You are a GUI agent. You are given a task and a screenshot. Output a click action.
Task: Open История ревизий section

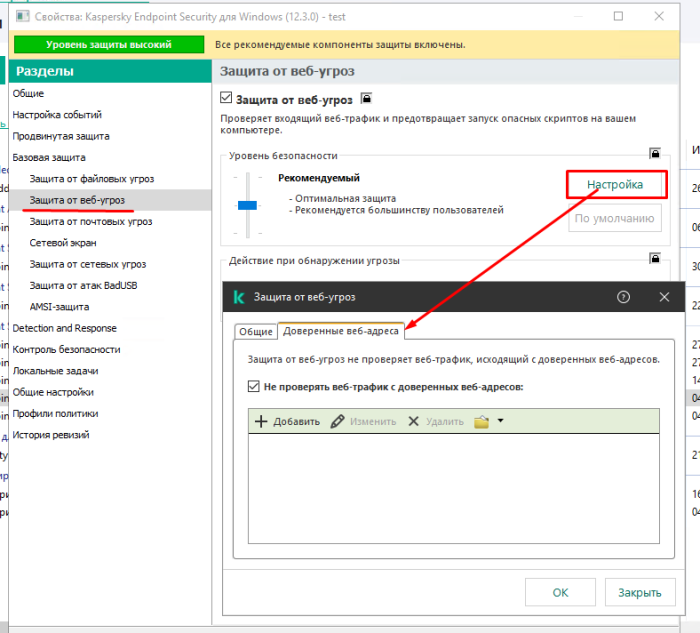pos(51,435)
